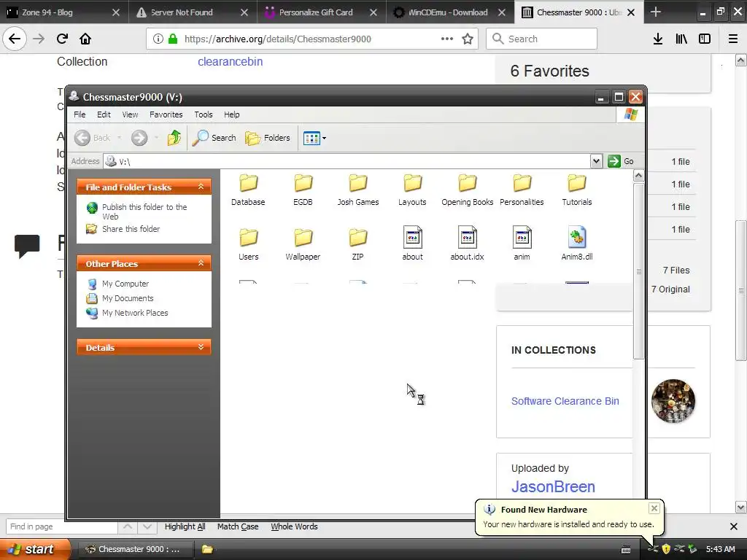Click the Up folder toolbar icon
Image resolution: width=747 pixels, height=560 pixels.
[x=174, y=138]
